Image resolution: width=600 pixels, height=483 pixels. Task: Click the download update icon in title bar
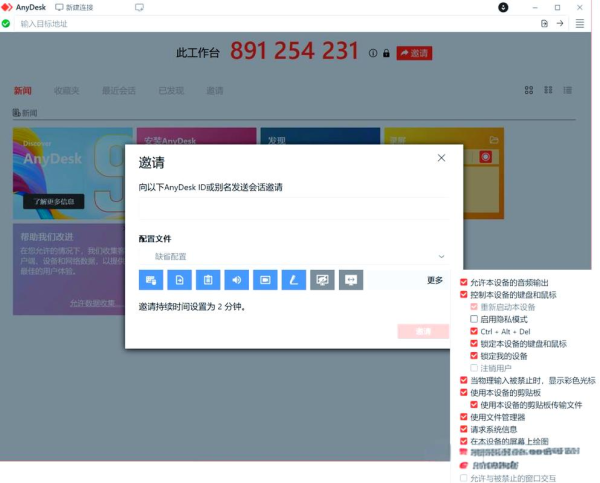point(503,7)
